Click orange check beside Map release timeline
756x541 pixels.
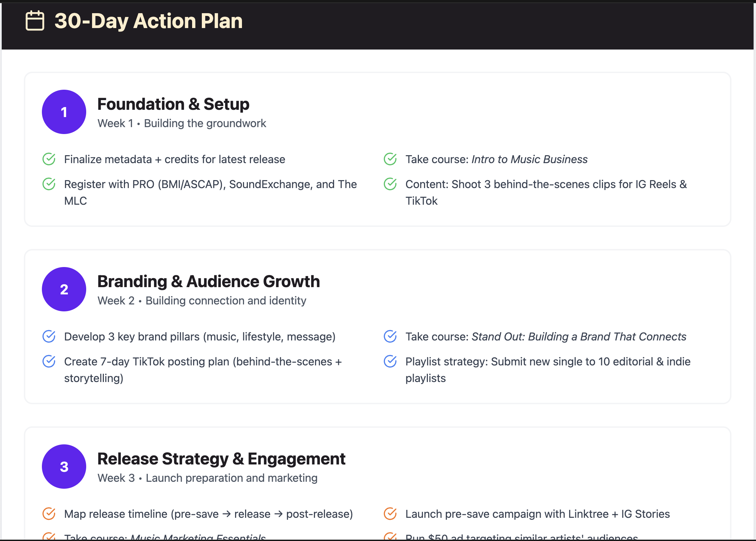click(49, 514)
